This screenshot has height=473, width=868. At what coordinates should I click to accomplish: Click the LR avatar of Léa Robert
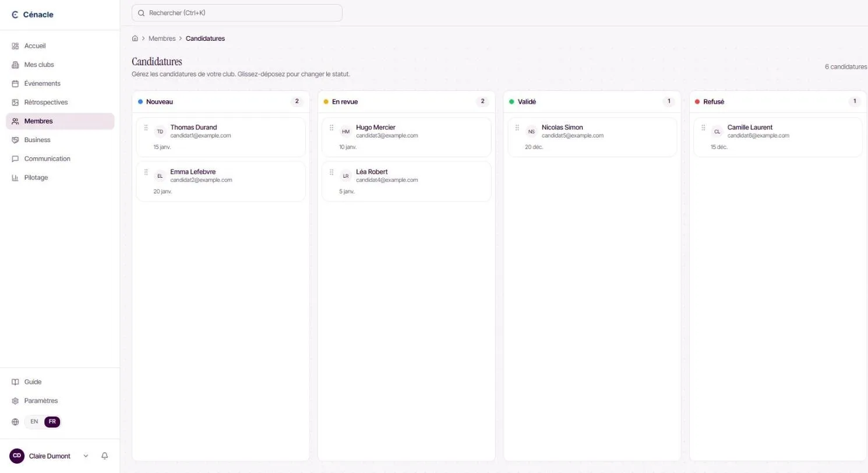346,176
